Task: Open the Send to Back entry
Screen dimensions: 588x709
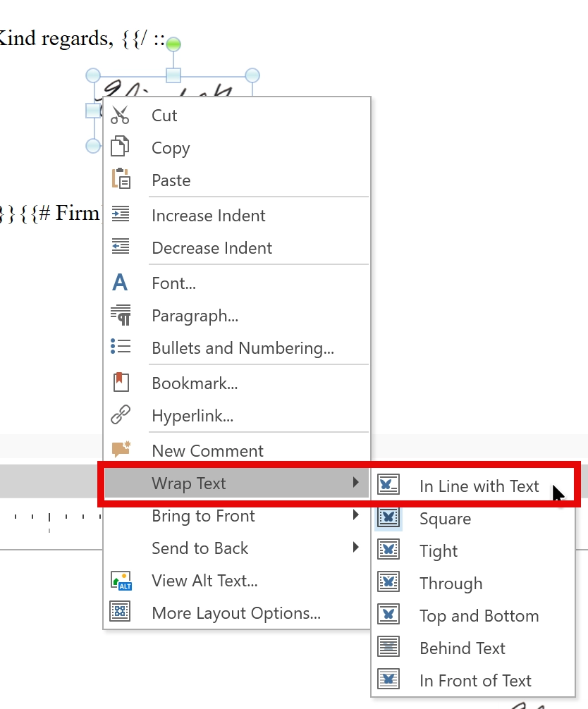Action: pos(237,548)
